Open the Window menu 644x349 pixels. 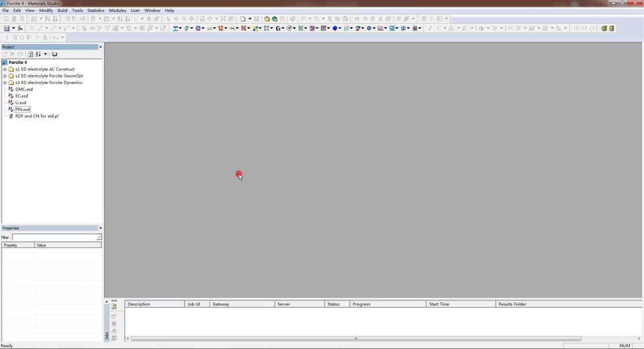152,11
